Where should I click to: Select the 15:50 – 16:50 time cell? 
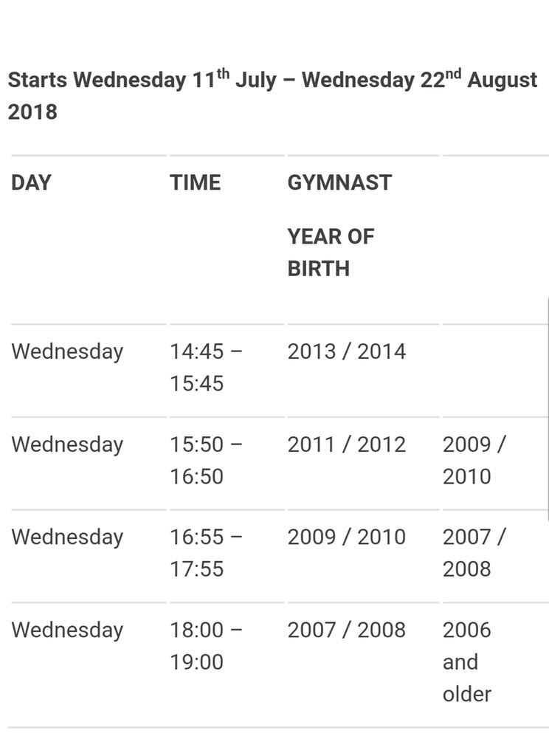tap(206, 461)
